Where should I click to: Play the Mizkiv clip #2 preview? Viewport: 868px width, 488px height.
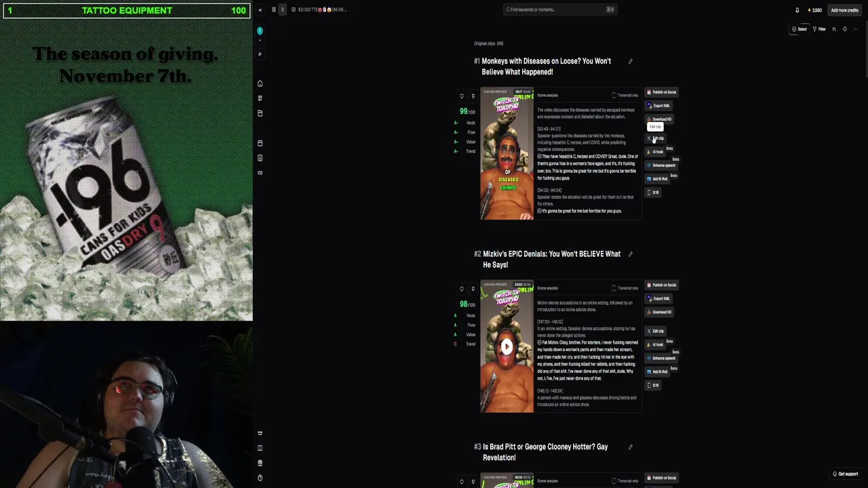[507, 347]
